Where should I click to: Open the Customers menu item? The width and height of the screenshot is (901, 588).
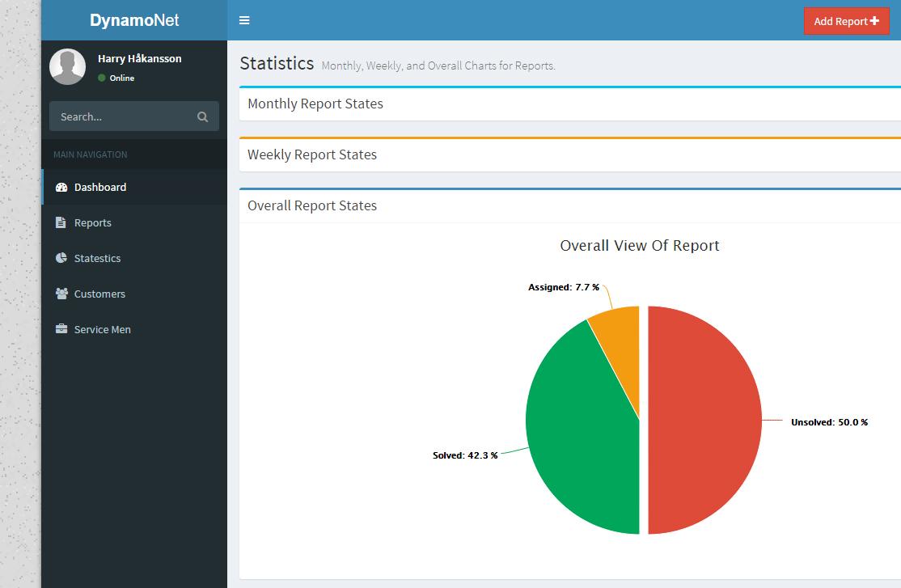99,294
